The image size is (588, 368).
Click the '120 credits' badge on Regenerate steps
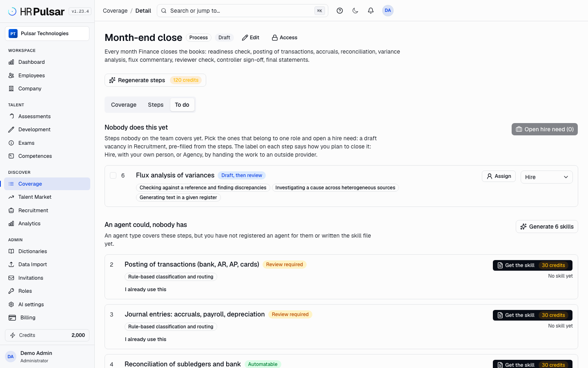coord(186,80)
